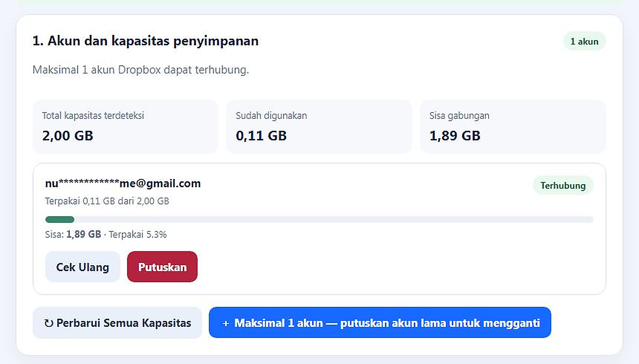Refresh via Perbarui Semua Kapasitas
This screenshot has height=364, width=639.
(117, 323)
